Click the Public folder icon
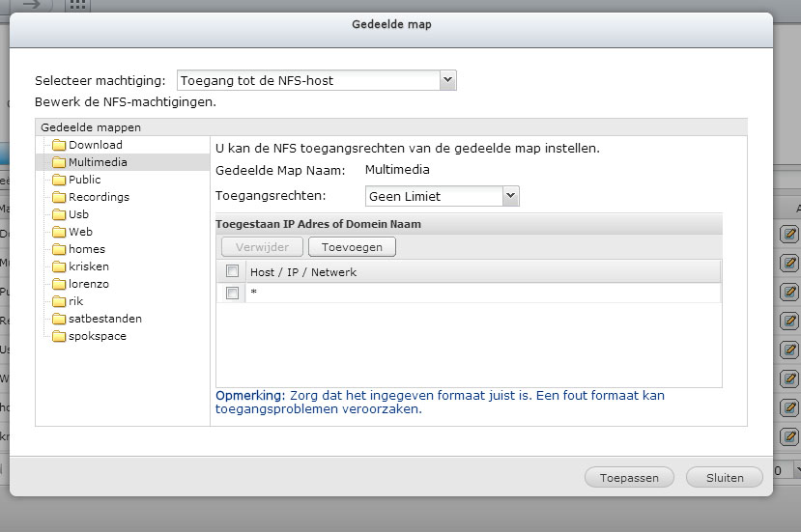Viewport: 801px width, 532px height. pos(59,180)
